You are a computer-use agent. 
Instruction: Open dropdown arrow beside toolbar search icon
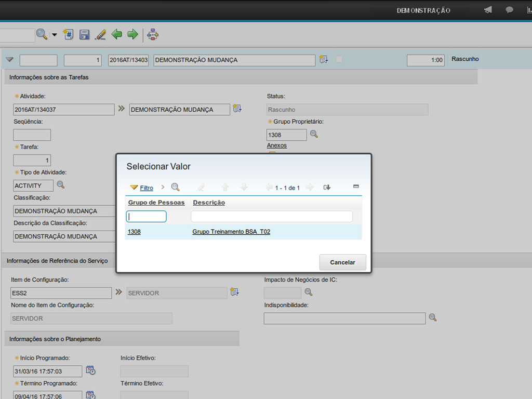tap(54, 35)
